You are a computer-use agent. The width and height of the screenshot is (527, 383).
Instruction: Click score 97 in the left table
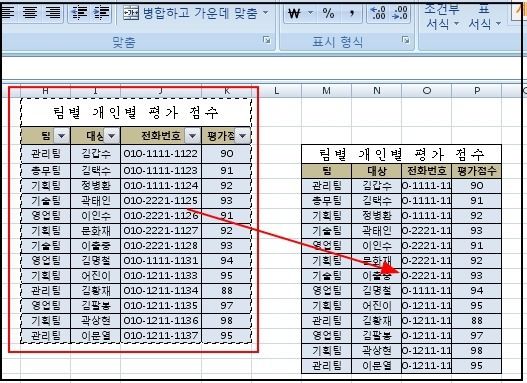(227, 305)
